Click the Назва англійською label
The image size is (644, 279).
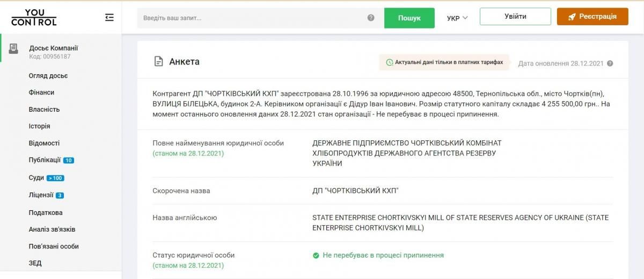click(x=185, y=218)
